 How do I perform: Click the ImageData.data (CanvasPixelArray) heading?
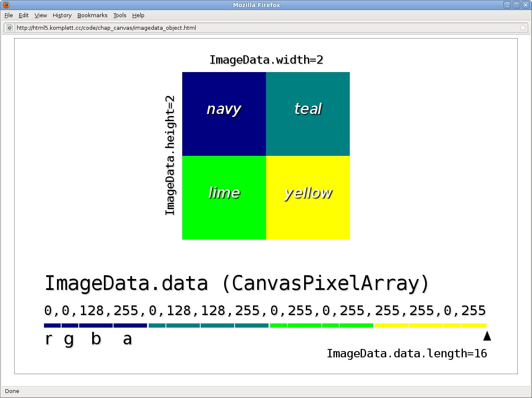pyautogui.click(x=237, y=284)
